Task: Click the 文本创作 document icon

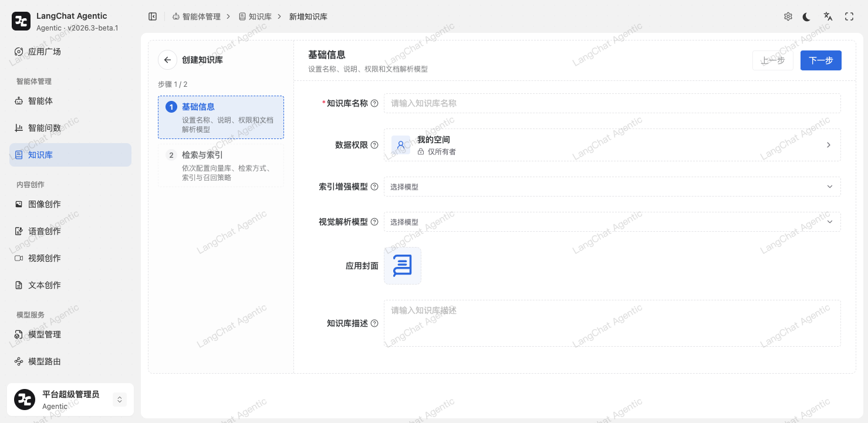Action: tap(19, 285)
